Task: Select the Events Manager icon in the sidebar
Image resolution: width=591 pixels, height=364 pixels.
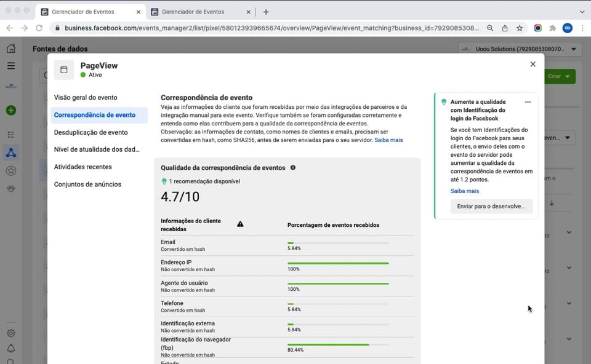Action: 10,152
